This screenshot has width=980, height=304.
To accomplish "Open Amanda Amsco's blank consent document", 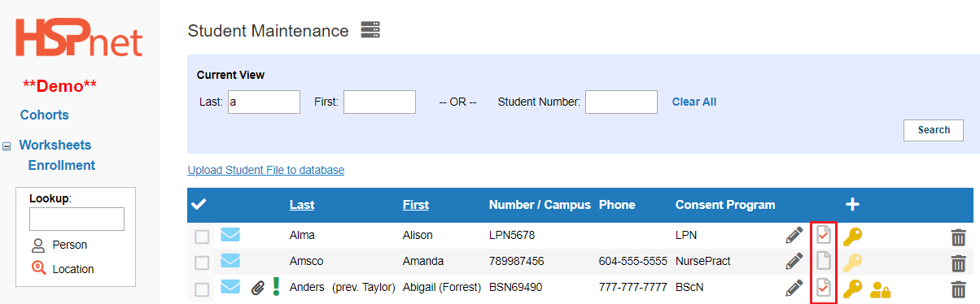I will coord(825,262).
